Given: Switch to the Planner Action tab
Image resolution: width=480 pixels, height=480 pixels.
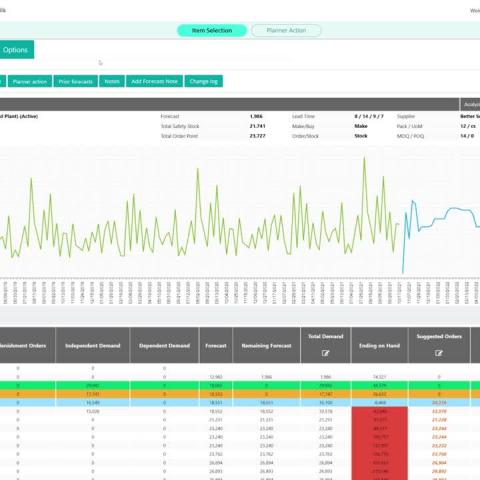Looking at the screenshot, I should pyautogui.click(x=286, y=30).
